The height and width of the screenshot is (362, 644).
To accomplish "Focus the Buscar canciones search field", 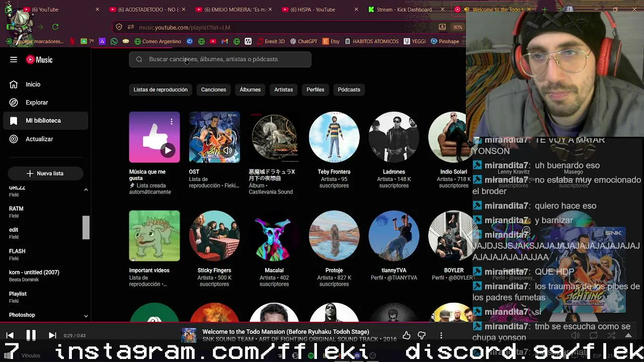I will point(220,59).
